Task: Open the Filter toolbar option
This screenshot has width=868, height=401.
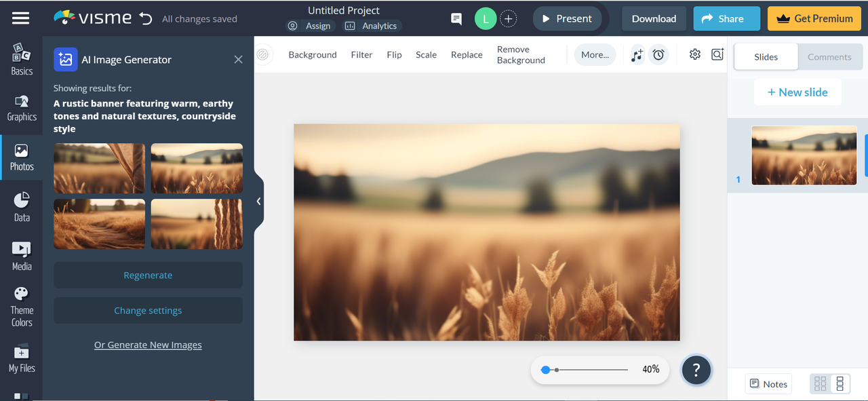Action: pos(361,55)
